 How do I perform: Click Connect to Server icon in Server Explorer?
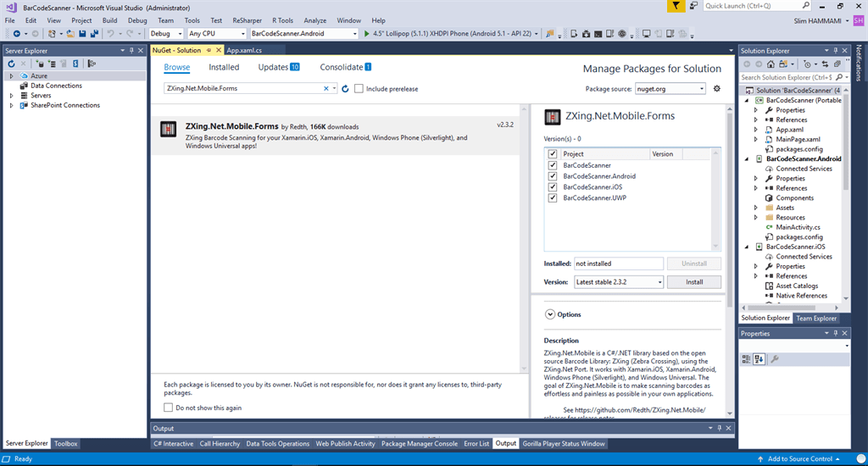[x=52, y=64]
